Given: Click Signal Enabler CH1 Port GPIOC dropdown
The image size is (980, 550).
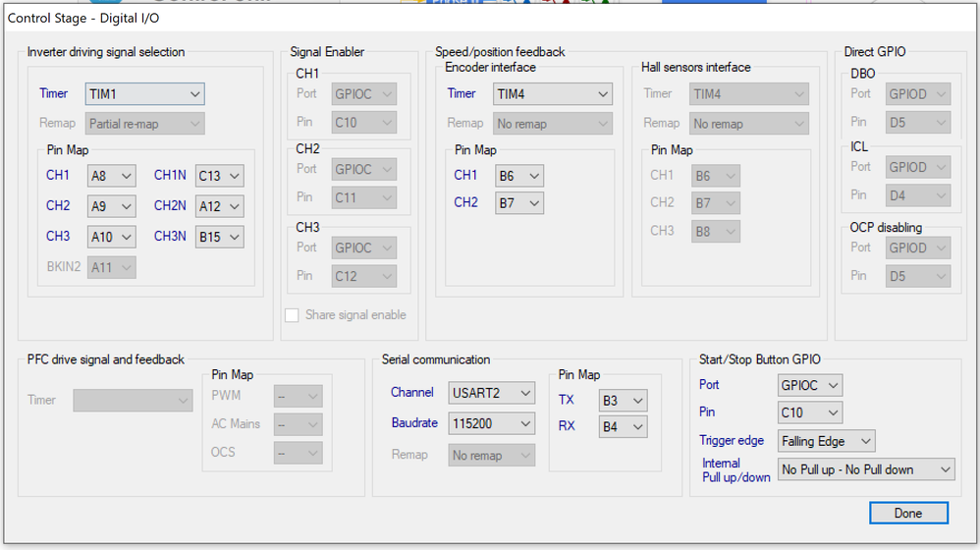Looking at the screenshot, I should tap(363, 93).
